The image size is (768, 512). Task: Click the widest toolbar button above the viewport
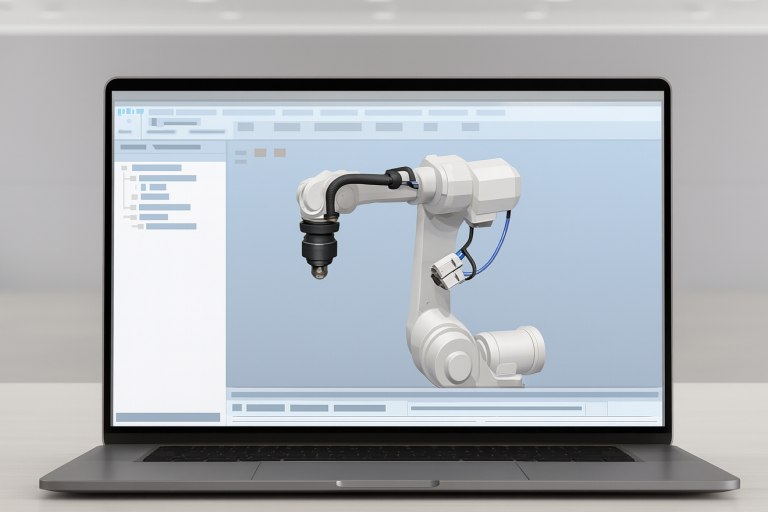(x=338, y=127)
